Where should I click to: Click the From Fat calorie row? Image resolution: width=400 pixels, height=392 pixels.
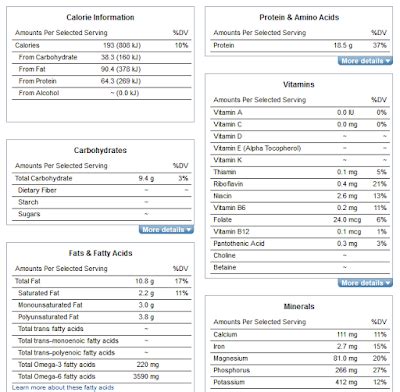pos(102,69)
